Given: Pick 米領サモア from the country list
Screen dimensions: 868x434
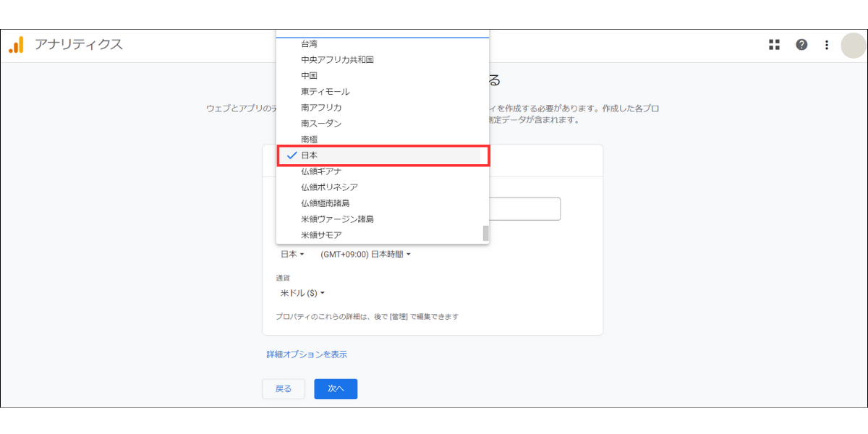Looking at the screenshot, I should point(383,235).
